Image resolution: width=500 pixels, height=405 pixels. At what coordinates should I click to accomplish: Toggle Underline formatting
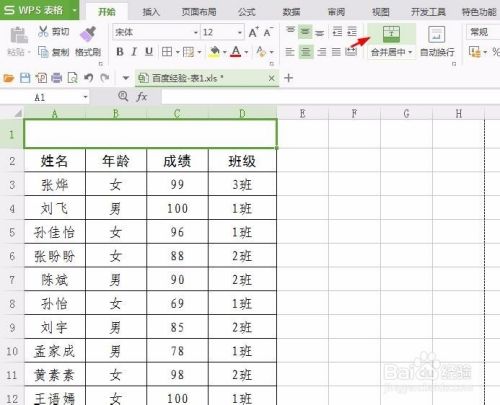click(149, 52)
